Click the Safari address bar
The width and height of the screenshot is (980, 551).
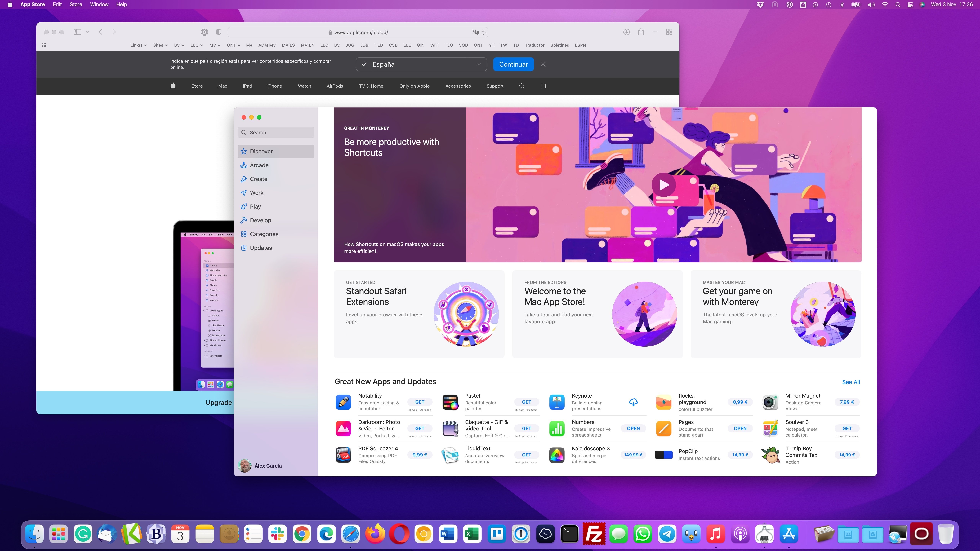pyautogui.click(x=358, y=32)
